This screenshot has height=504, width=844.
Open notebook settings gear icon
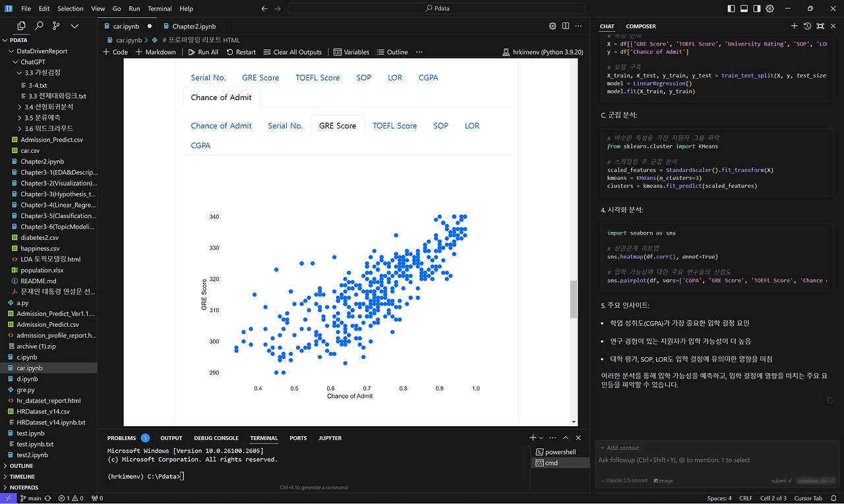553,26
